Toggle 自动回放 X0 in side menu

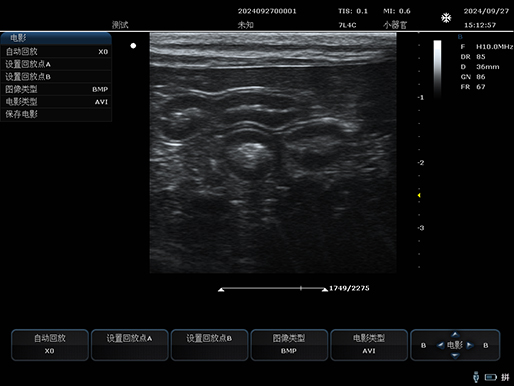(x=56, y=52)
